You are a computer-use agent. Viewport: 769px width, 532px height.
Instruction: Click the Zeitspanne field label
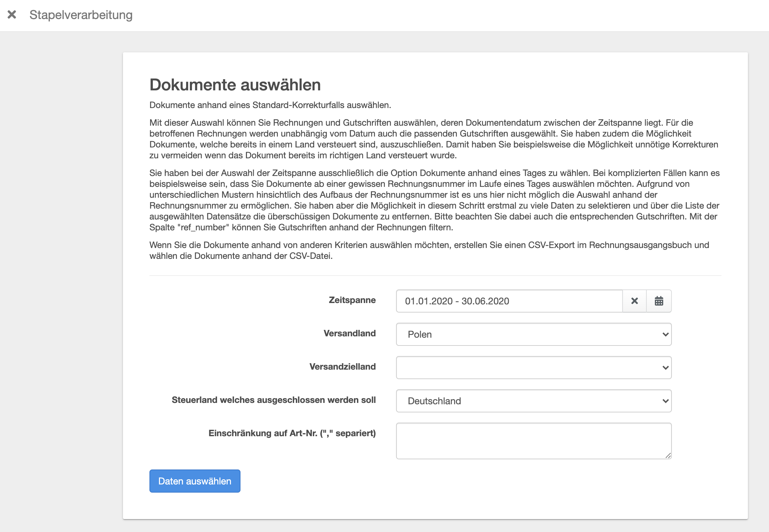pos(352,300)
